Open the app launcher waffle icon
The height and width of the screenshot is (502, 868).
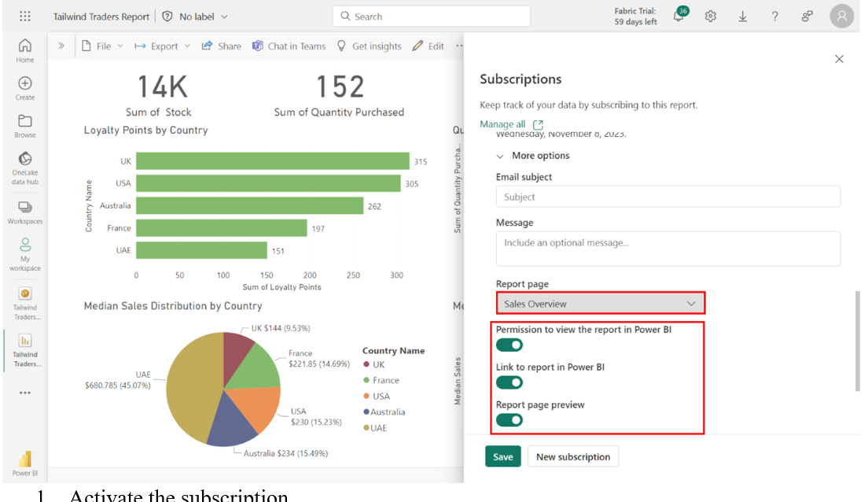point(25,17)
